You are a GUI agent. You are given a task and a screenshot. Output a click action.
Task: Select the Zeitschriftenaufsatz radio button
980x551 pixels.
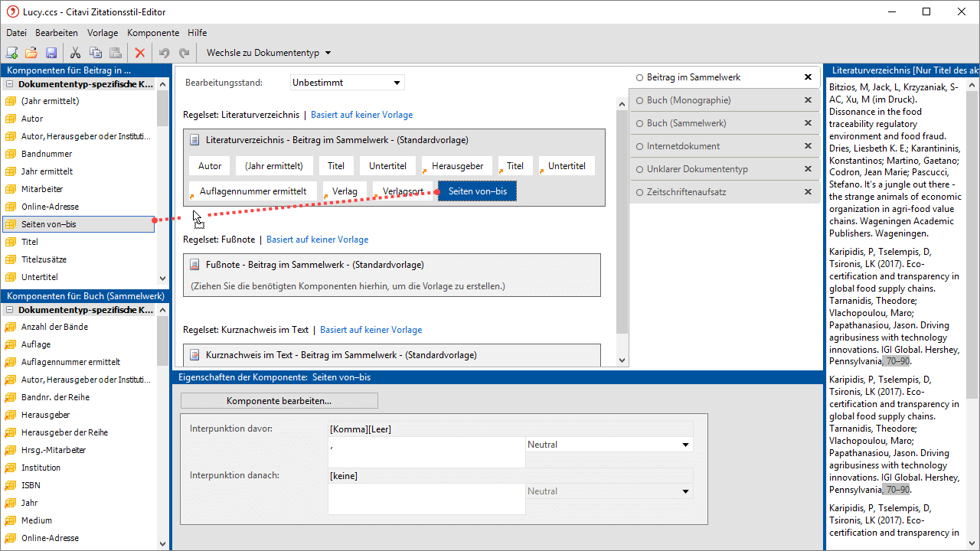[639, 192]
